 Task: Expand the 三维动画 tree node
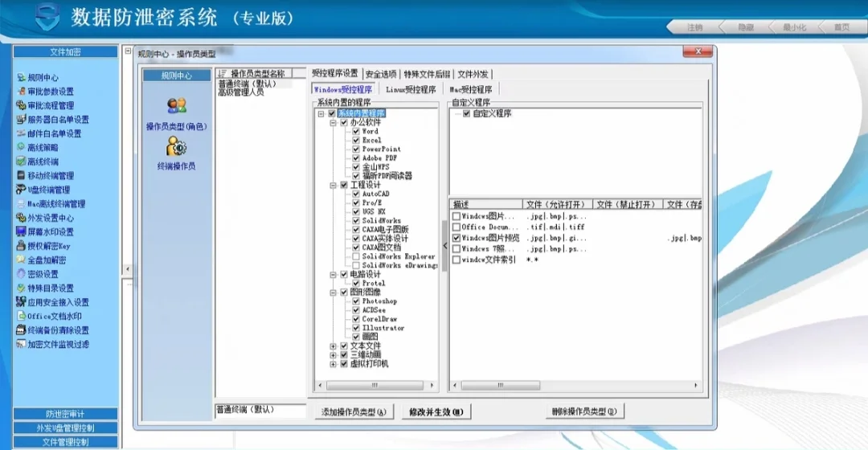tap(334, 355)
